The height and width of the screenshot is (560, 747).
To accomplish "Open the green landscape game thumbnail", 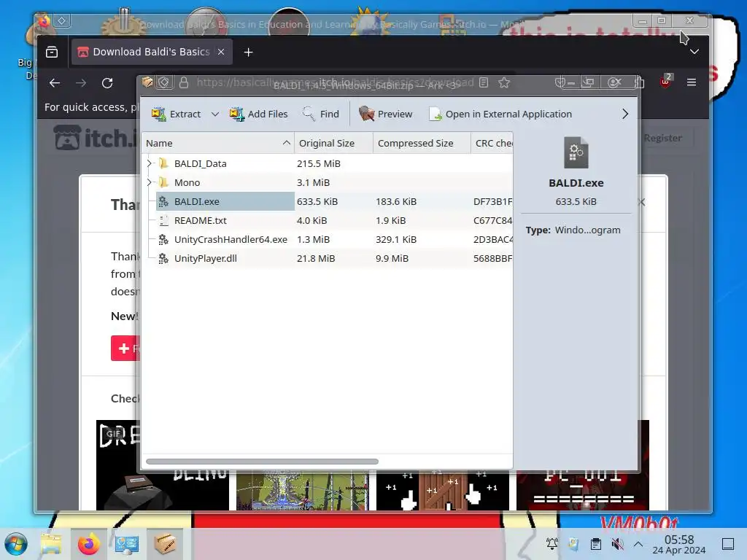I will (x=302, y=491).
